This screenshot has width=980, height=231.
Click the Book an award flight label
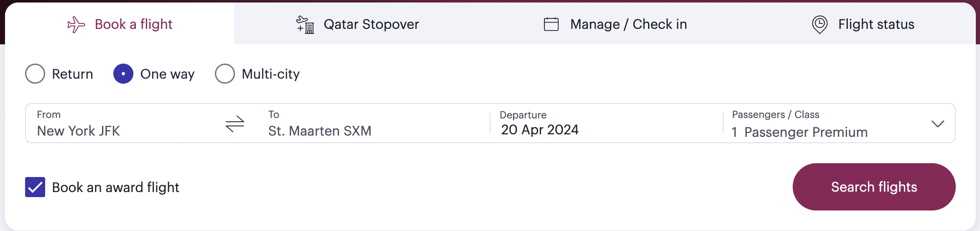click(115, 187)
